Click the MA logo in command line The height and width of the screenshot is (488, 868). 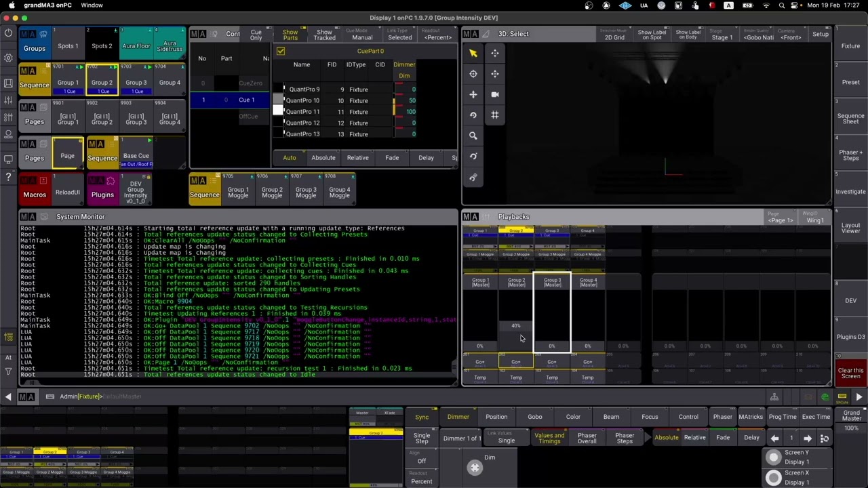pos(27,396)
